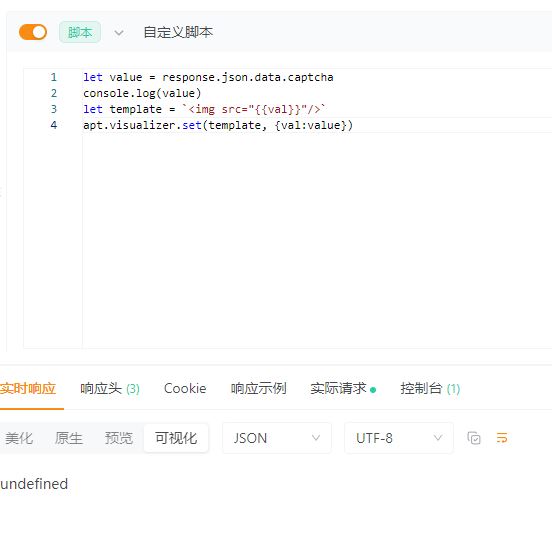This screenshot has height=542, width=552.
Task: Open the 控制台 (1) tab
Action: click(x=430, y=389)
